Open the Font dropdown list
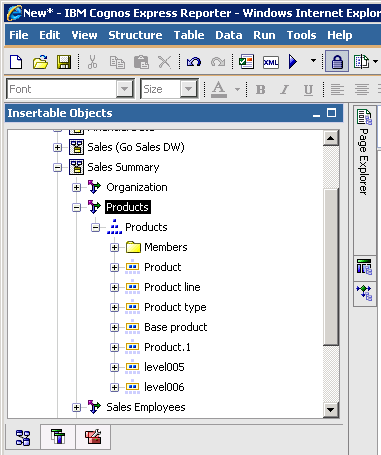Screen dimensions: 381x455 coord(125,89)
